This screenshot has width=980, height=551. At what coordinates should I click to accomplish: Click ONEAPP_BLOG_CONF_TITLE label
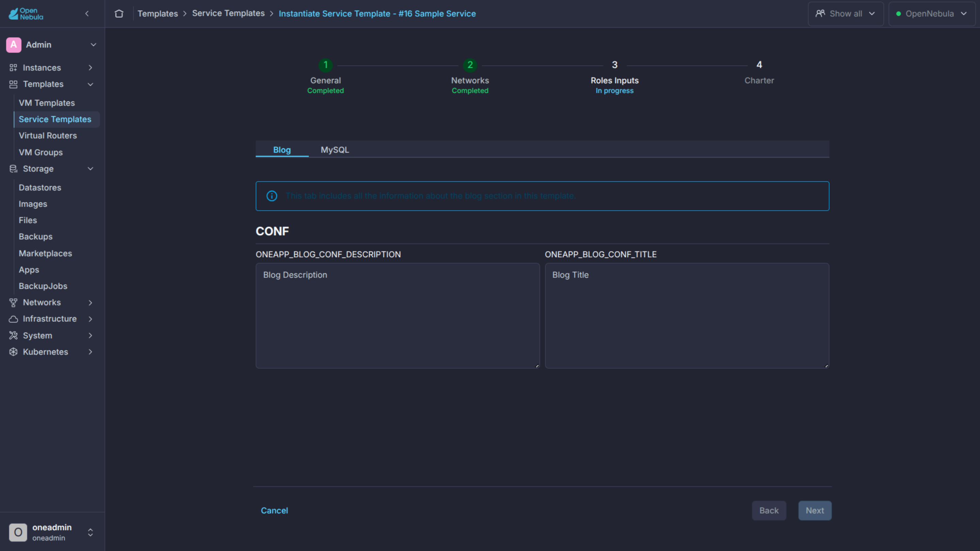point(601,254)
